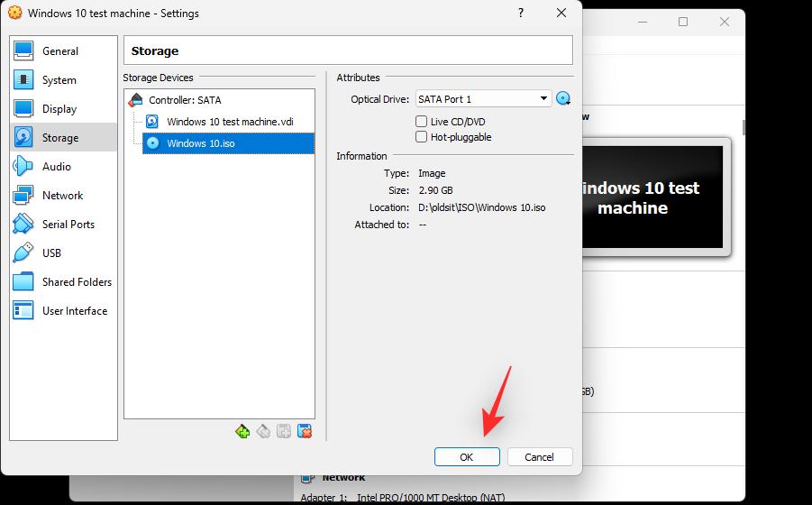This screenshot has height=505, width=812.
Task: Open the System settings page
Action: point(63,79)
